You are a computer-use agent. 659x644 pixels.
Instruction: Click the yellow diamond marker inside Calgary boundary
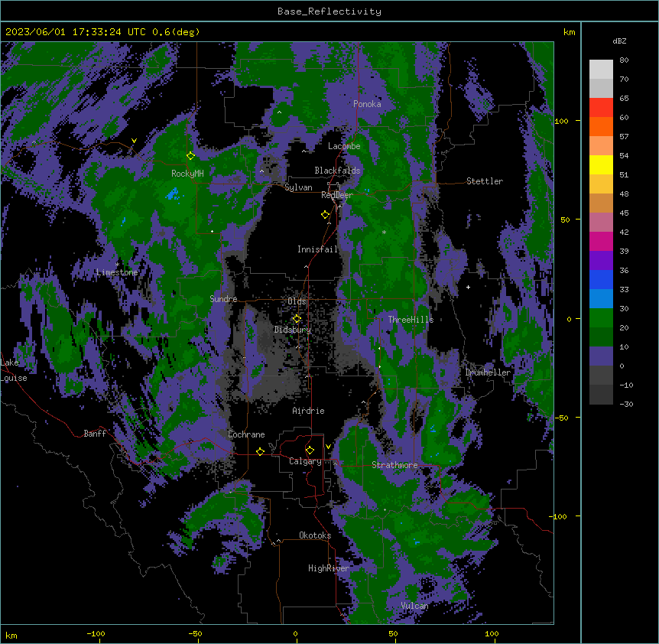310,450
